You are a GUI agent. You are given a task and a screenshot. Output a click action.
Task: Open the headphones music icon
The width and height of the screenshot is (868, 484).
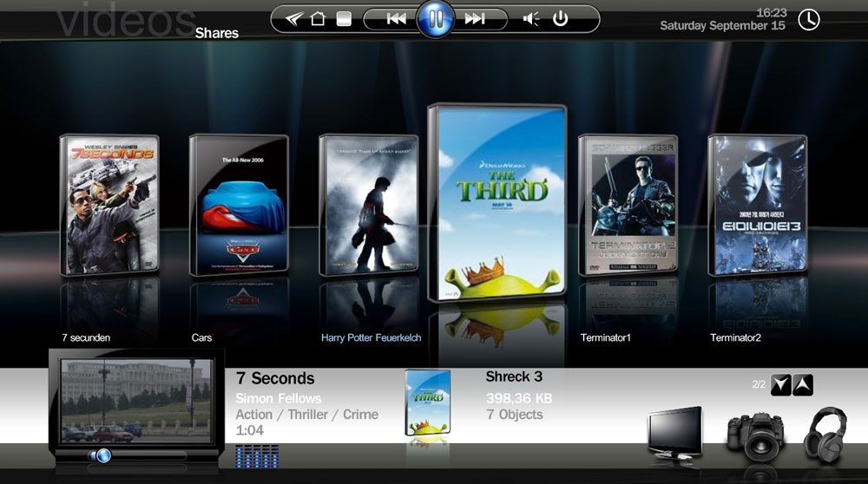(824, 433)
